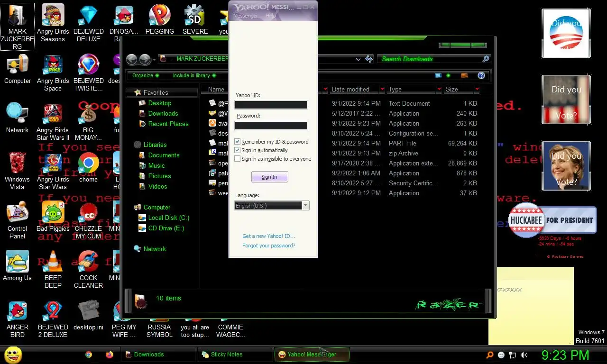The image size is (607, 364).
Task: Open Angry Birds Space shortcut
Action: pos(53,73)
